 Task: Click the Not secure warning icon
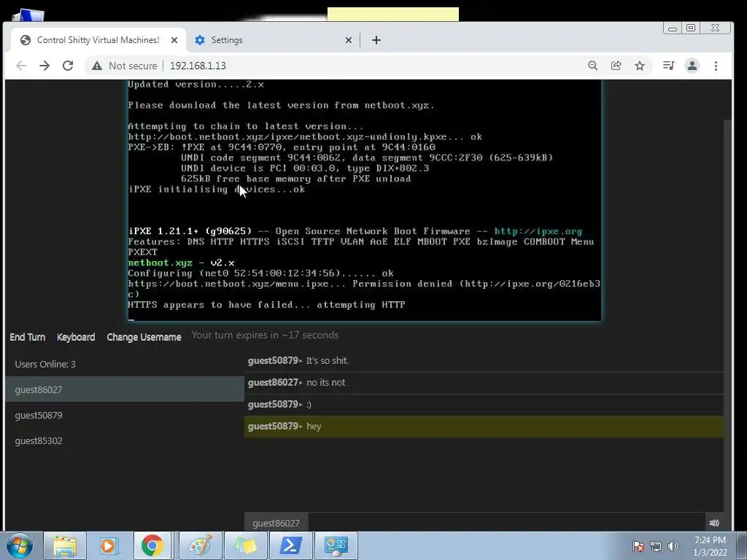pos(97,66)
